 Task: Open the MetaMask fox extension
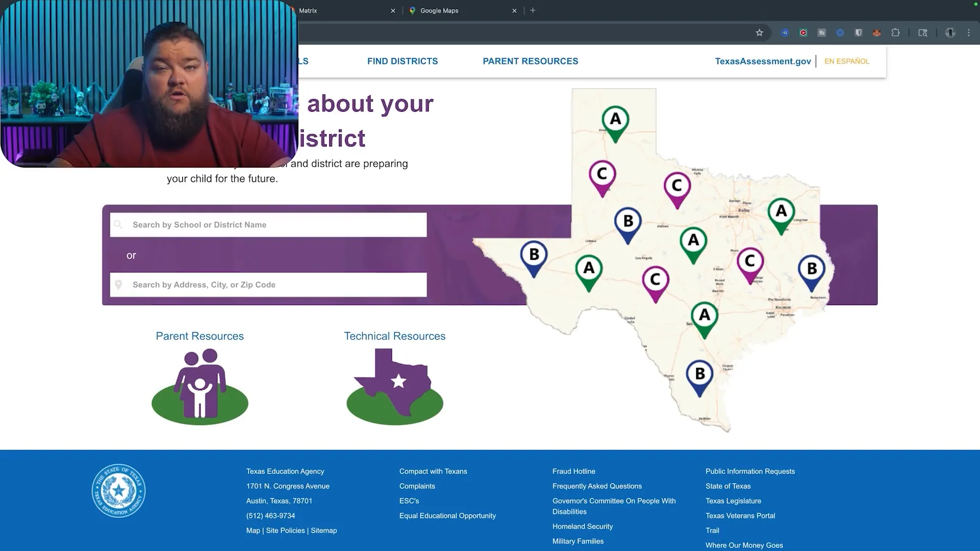(x=877, y=33)
